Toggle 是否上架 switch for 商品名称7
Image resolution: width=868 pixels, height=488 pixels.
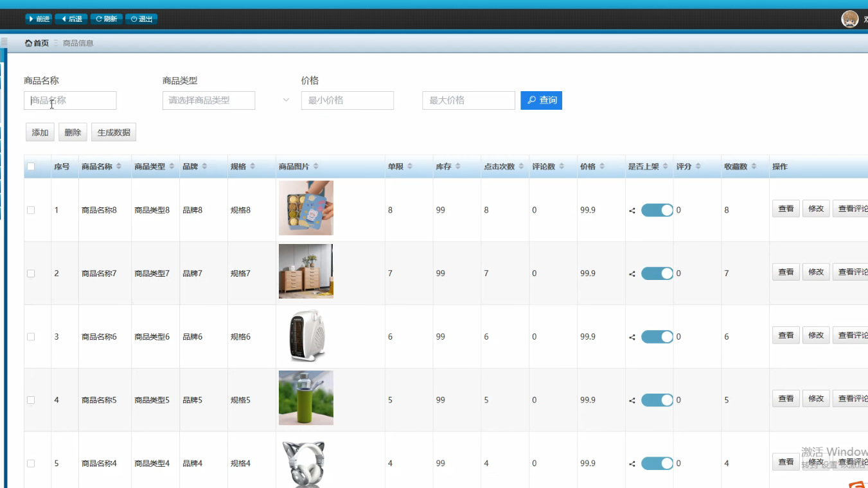click(657, 273)
